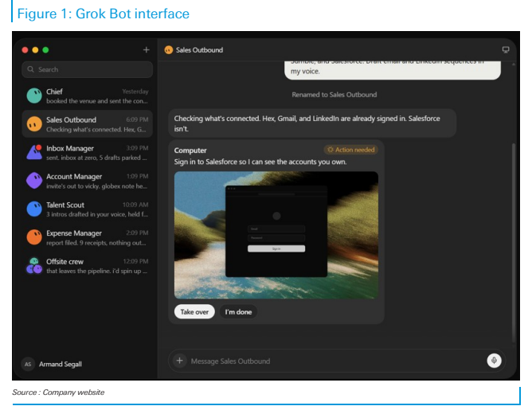Screen dimensions: 532x410
Task: Click the Action needed badge
Action: (x=351, y=150)
